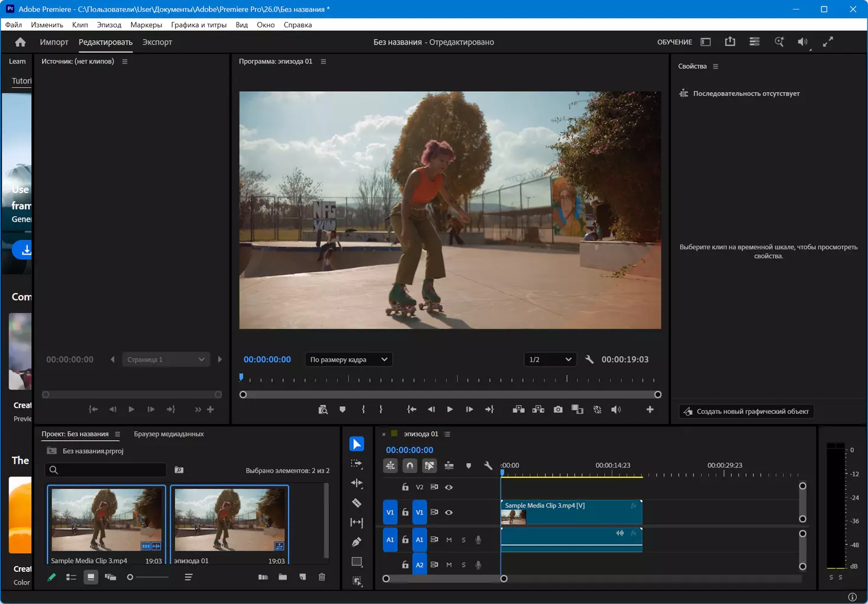Adjust project thumbnail size slider

coord(148,577)
